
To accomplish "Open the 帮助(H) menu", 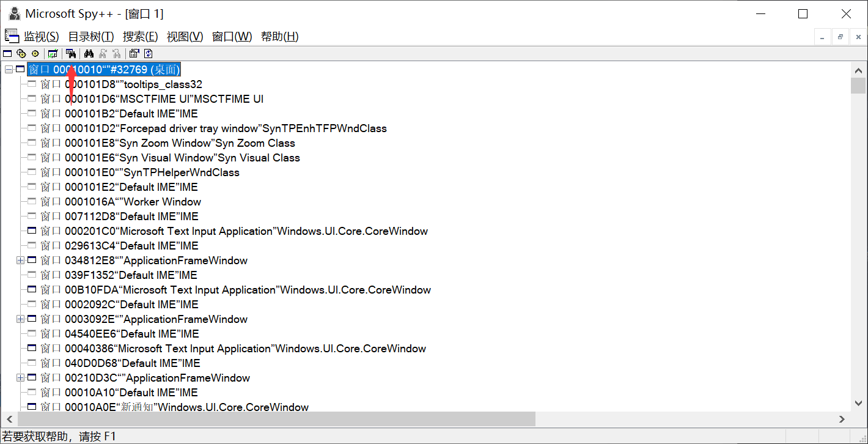I will click(280, 37).
